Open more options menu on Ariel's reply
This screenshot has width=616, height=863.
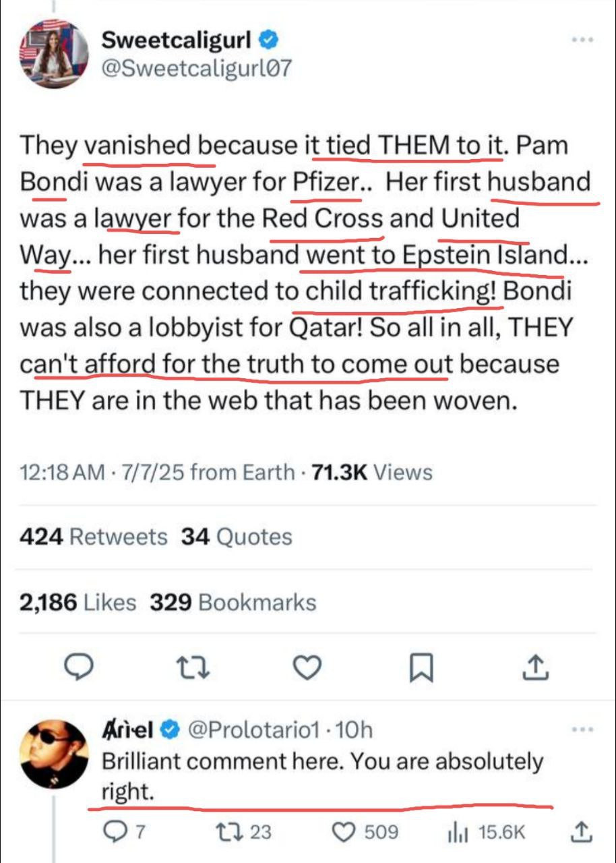[581, 729]
